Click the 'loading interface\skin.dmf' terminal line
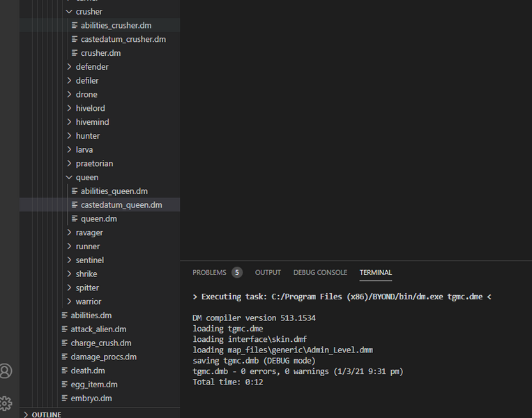The image size is (532, 418). pos(250,339)
